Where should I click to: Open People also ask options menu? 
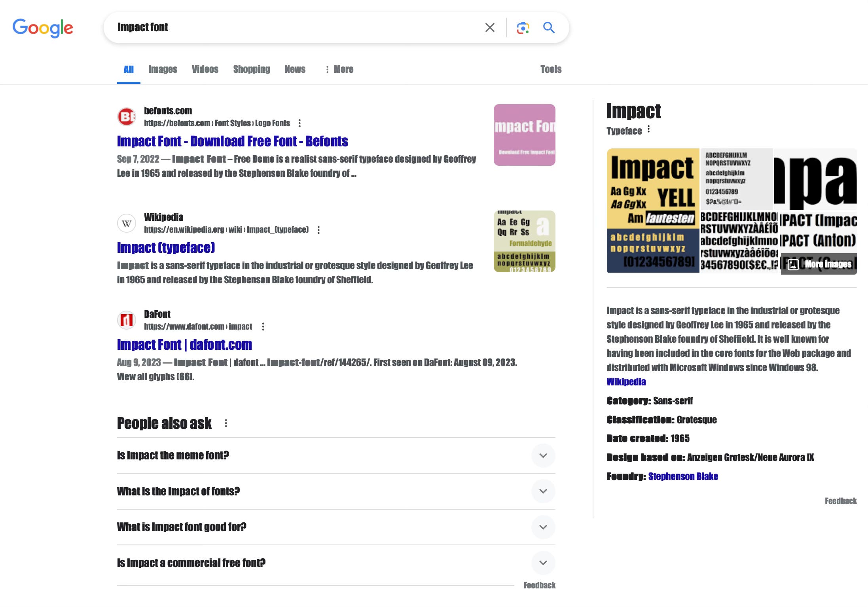tap(226, 423)
